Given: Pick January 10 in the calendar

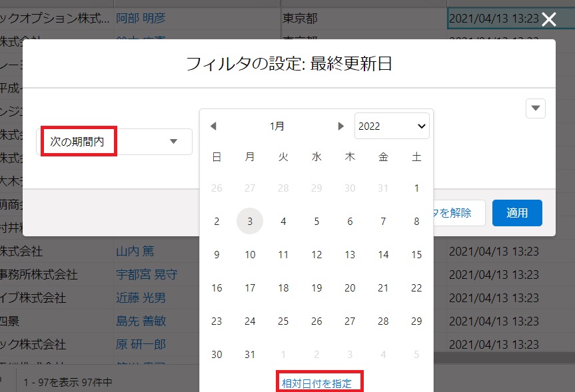Looking at the screenshot, I should 250,255.
